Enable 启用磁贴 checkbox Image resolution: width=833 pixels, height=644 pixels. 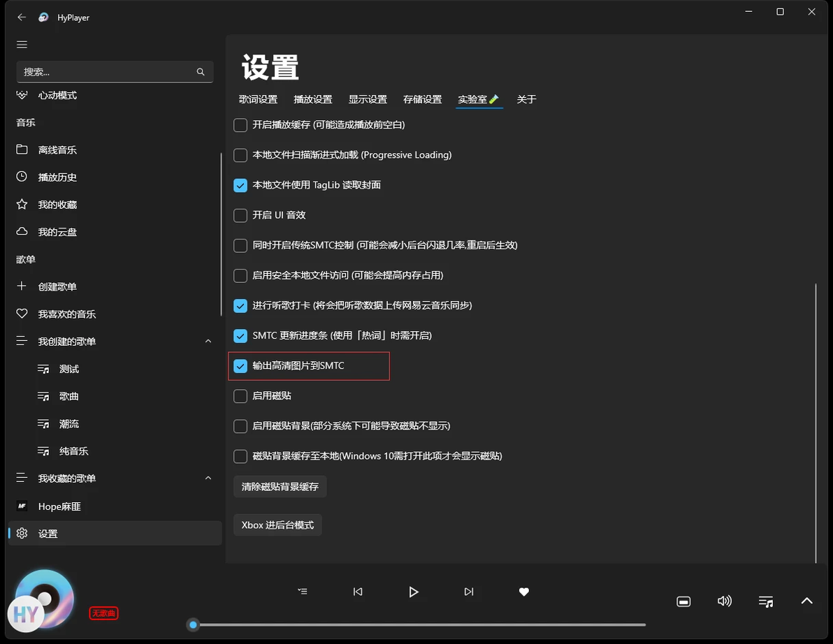pyautogui.click(x=240, y=396)
